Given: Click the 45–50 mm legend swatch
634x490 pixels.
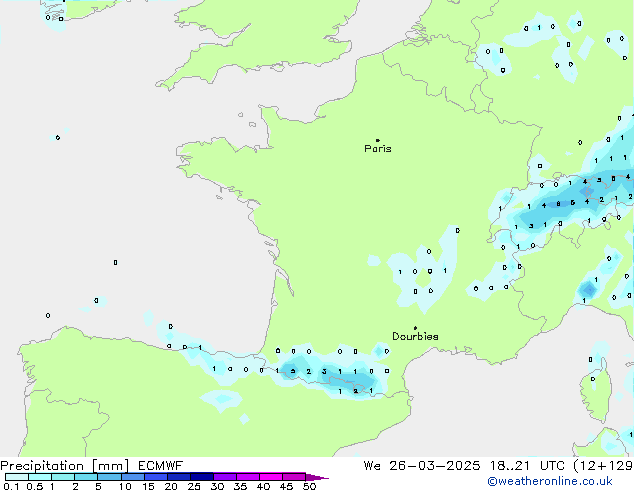Looking at the screenshot, I should 294,477.
